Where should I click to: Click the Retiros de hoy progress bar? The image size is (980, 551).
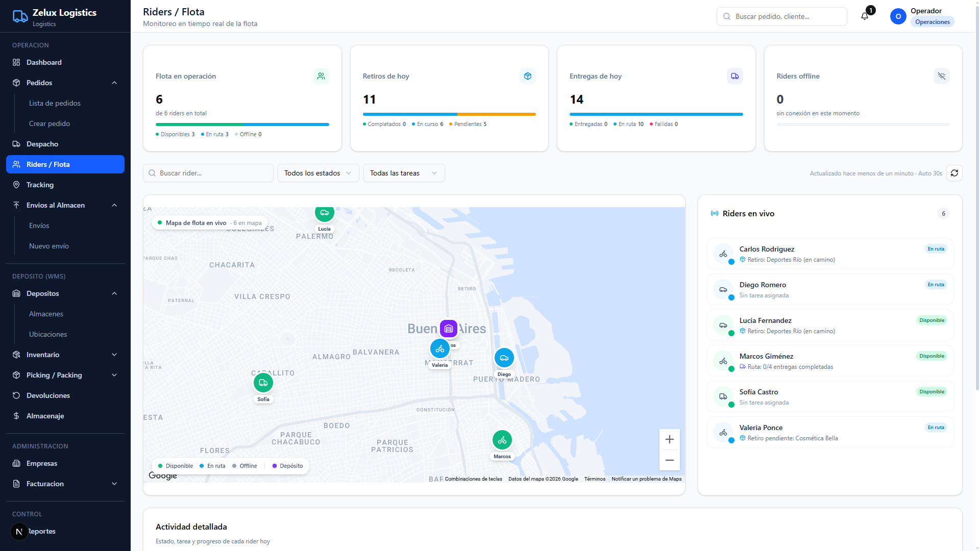pos(449,114)
